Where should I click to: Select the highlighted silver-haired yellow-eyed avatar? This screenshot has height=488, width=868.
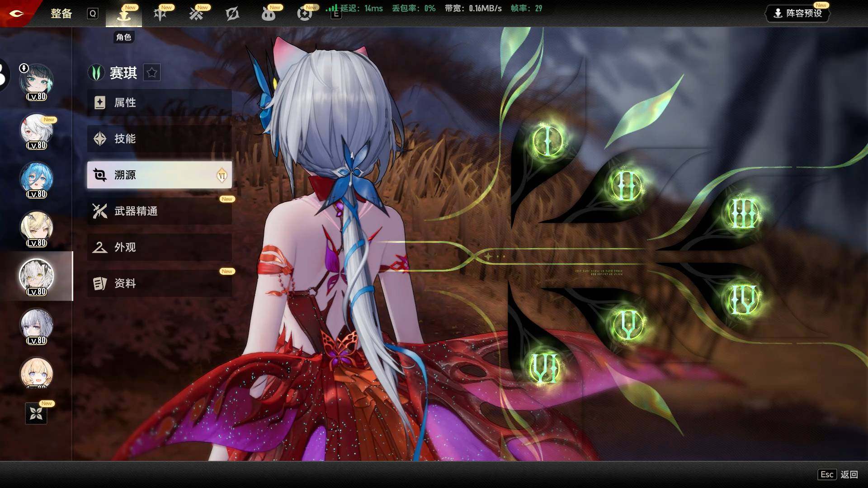click(x=36, y=277)
